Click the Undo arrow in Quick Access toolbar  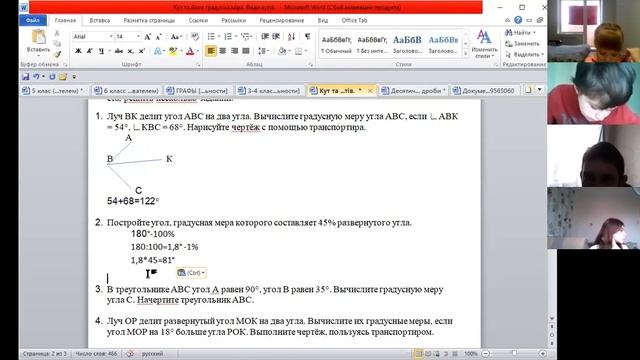coord(36,77)
